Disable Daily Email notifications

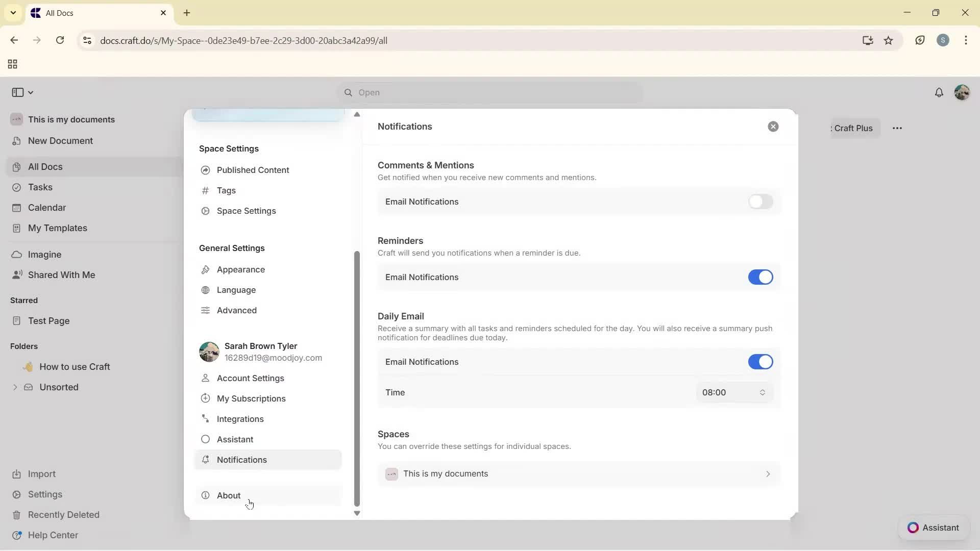coord(761,362)
